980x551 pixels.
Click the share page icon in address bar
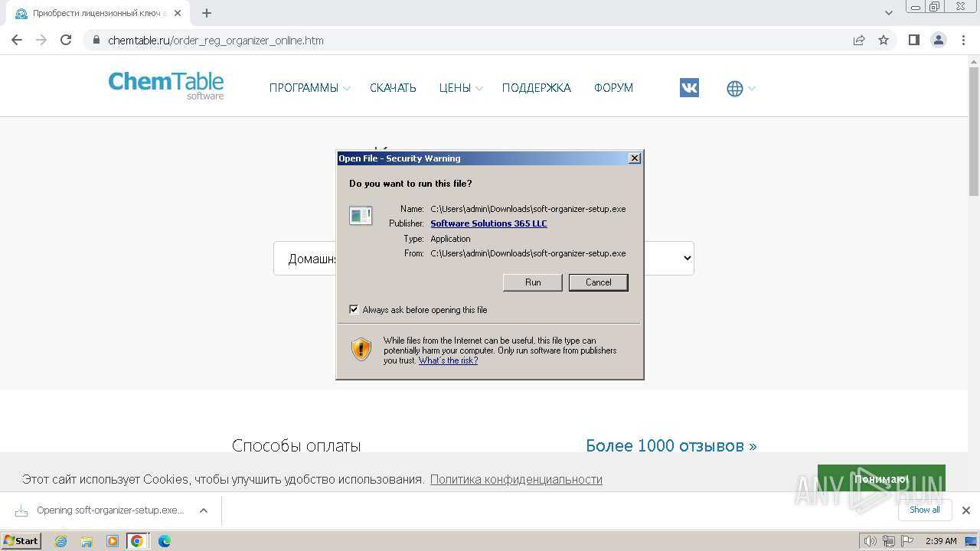click(859, 40)
